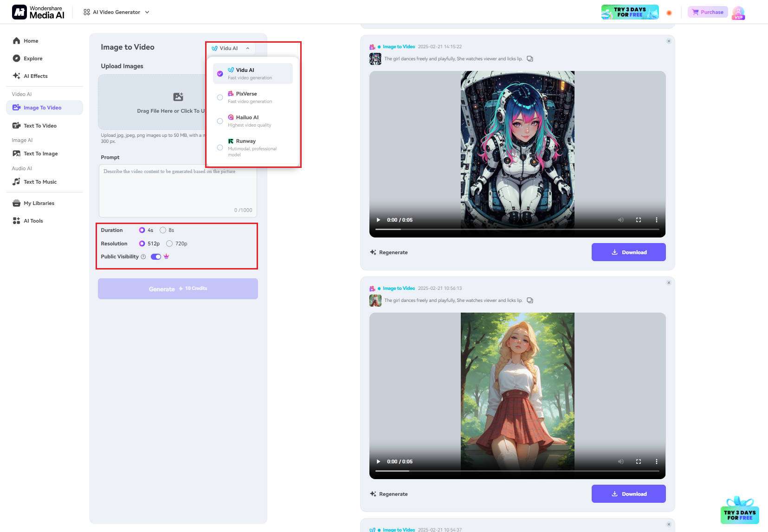The width and height of the screenshot is (768, 532).
Task: Open AI Tools from the sidebar icon
Action: (x=16, y=221)
